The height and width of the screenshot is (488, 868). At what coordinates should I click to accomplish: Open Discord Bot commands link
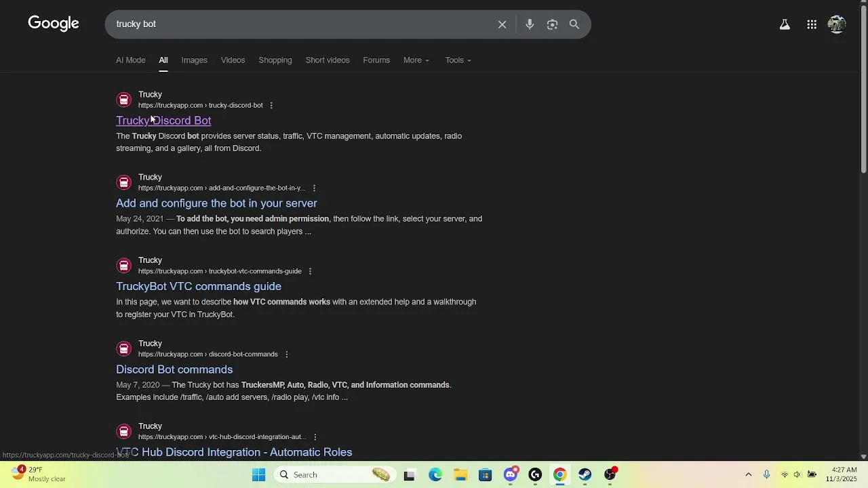click(174, 369)
